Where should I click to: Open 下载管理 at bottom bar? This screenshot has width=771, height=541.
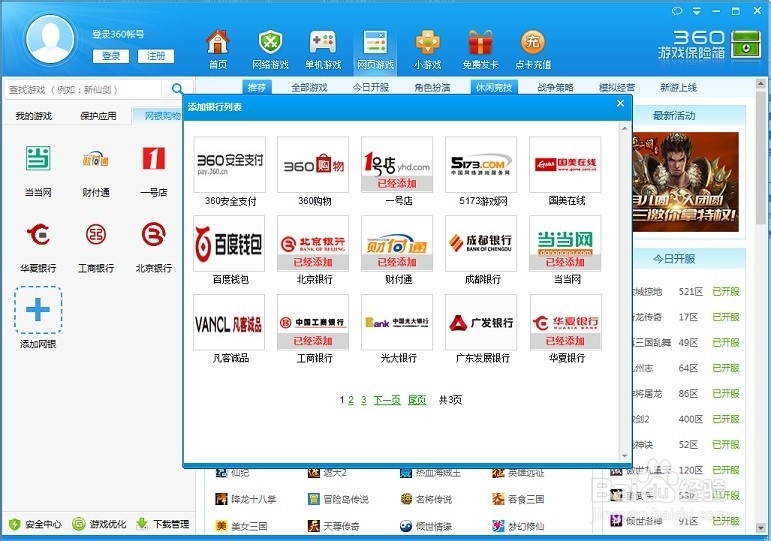162,524
